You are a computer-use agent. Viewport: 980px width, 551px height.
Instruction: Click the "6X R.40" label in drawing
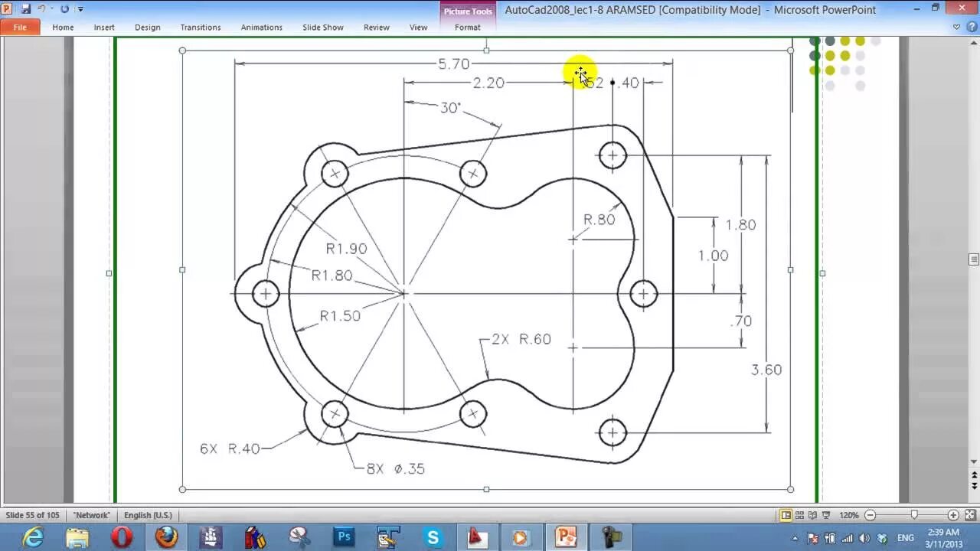click(x=230, y=448)
